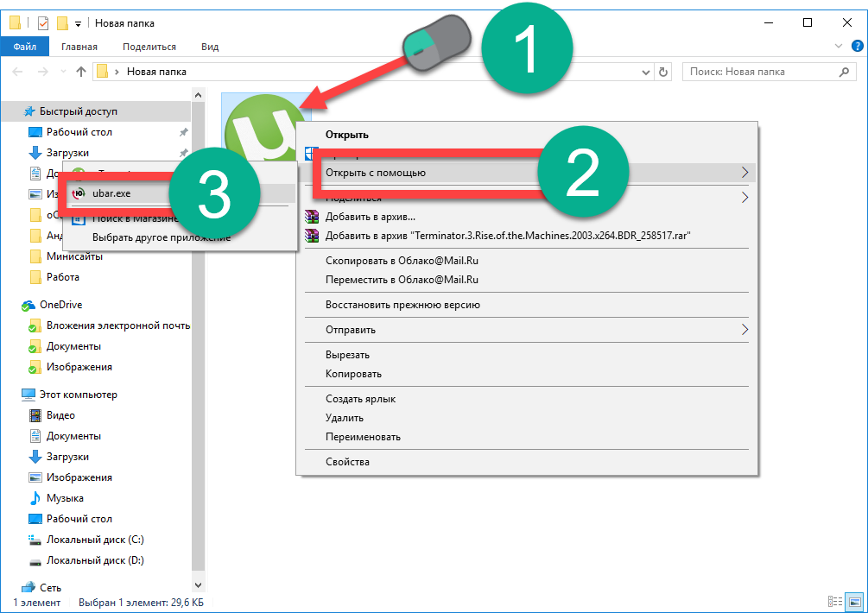Open the Музыка library
This screenshot has height=613, width=868.
pos(65,498)
